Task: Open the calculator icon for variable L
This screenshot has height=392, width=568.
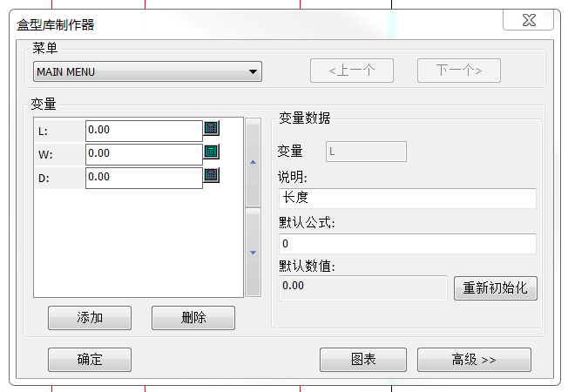Action: (211, 129)
